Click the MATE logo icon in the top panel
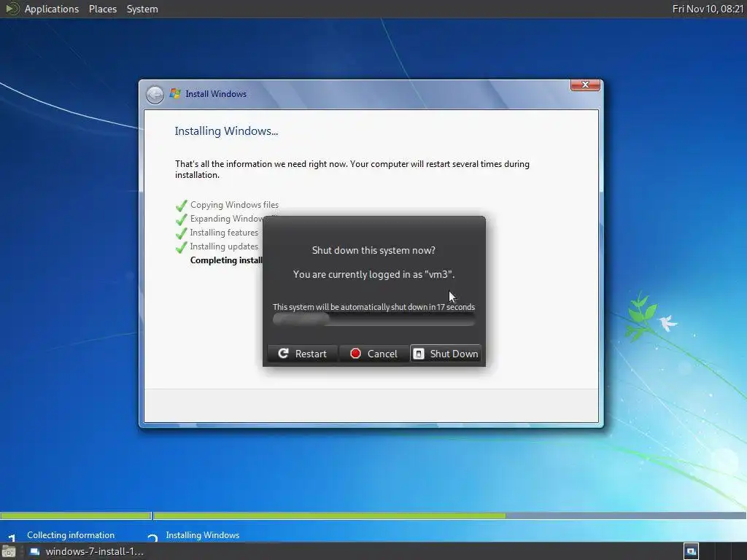 tap(12, 9)
